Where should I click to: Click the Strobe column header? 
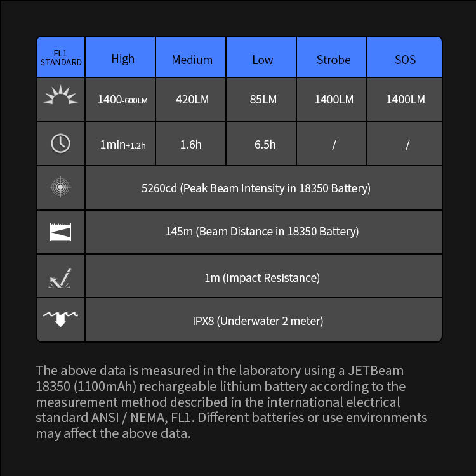pyautogui.click(x=333, y=60)
